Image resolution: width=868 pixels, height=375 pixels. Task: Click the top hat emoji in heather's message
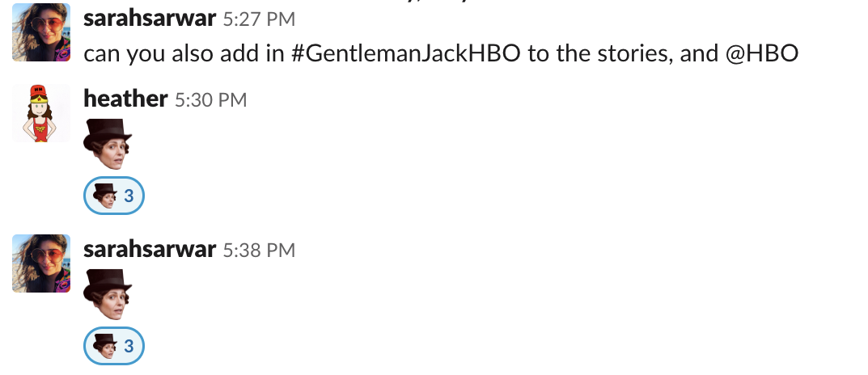(108, 144)
